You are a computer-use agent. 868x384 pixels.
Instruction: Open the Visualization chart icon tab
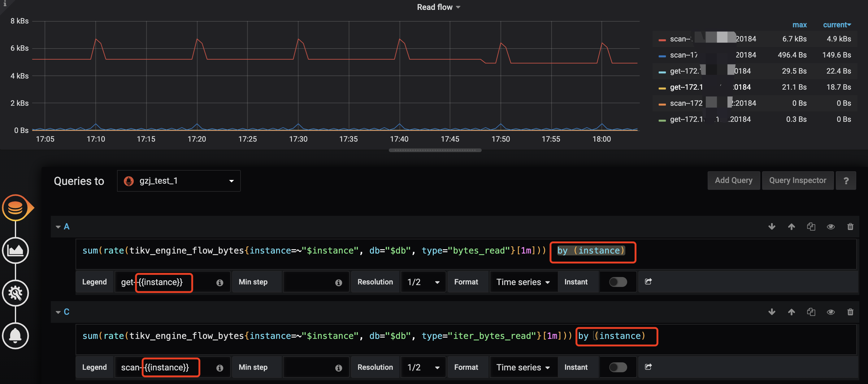(x=15, y=250)
